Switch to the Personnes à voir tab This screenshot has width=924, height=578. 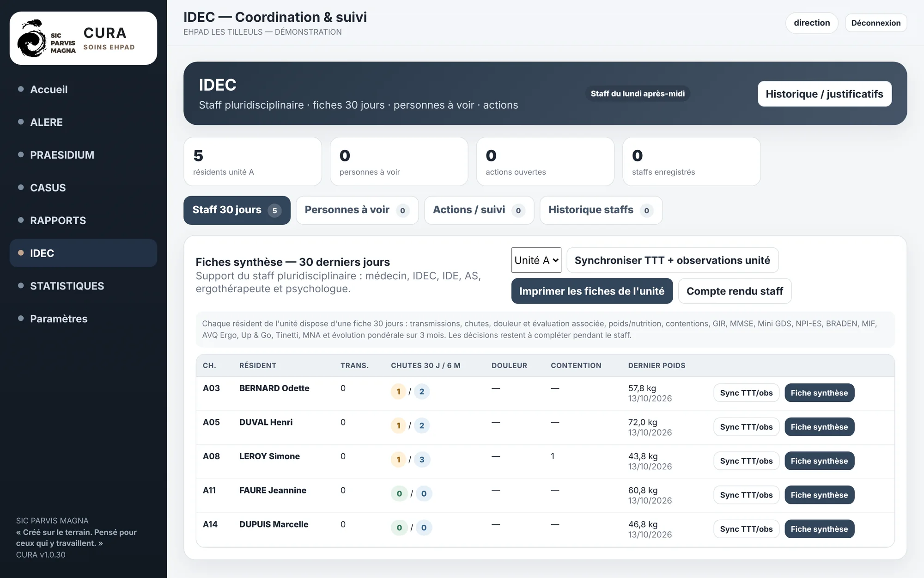point(357,210)
